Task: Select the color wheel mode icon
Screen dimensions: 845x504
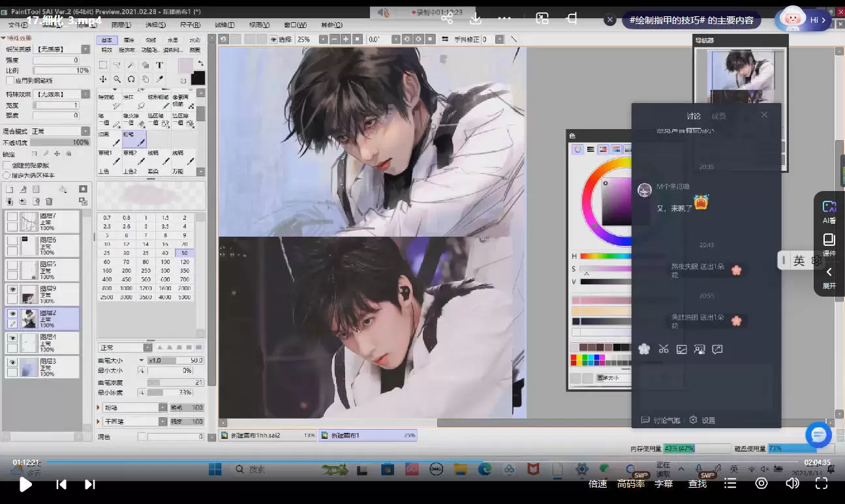Action: click(577, 149)
